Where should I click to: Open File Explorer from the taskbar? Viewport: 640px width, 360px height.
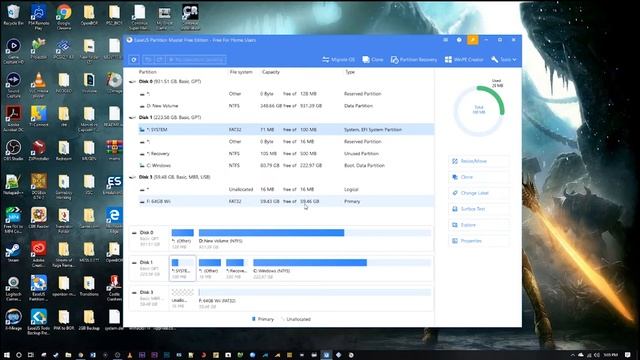click(68, 355)
